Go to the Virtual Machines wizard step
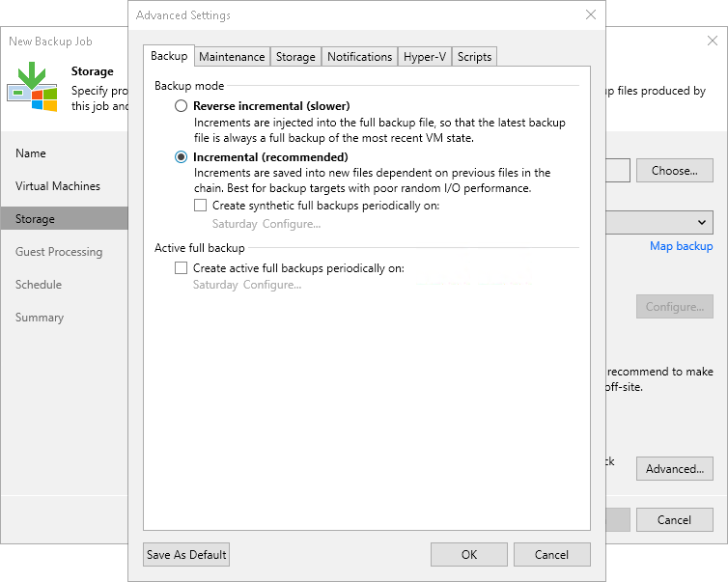The width and height of the screenshot is (728, 582). click(x=58, y=185)
